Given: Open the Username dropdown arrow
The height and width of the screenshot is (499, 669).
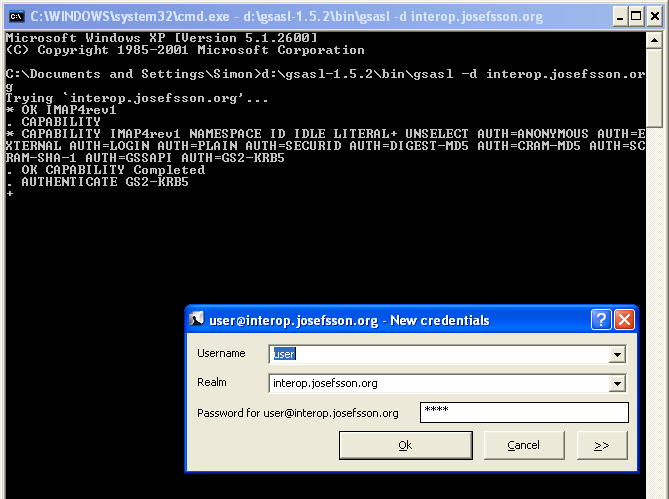Looking at the screenshot, I should tap(617, 354).
